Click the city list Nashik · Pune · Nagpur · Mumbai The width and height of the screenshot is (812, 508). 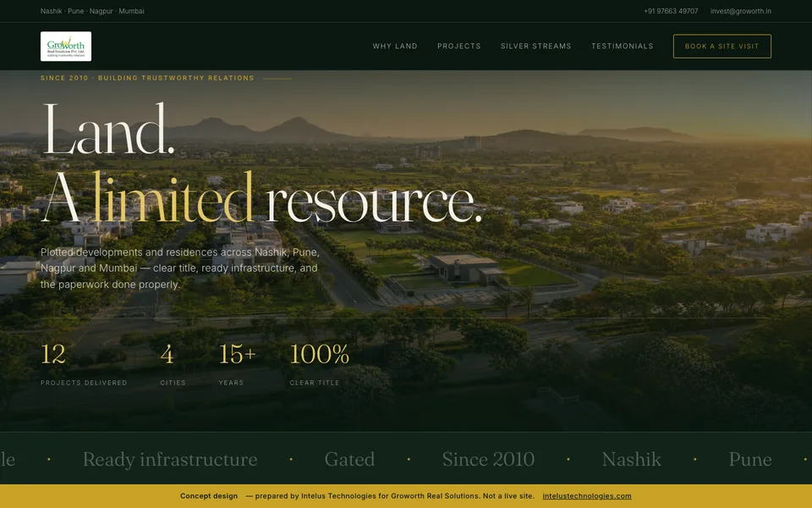tap(92, 11)
